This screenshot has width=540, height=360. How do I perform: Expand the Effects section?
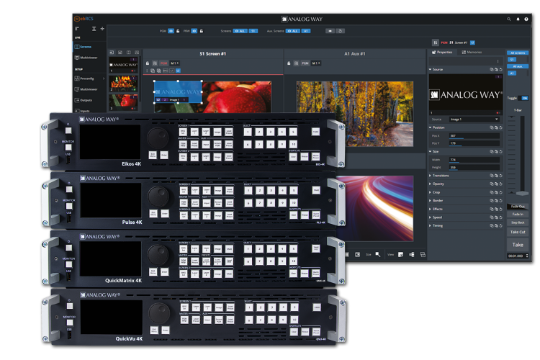pyautogui.click(x=430, y=209)
